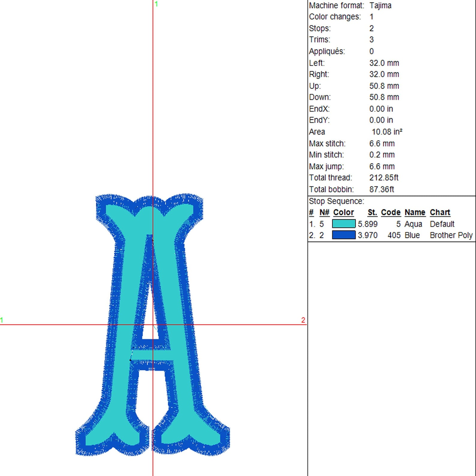The width and height of the screenshot is (476, 476).
Task: Click the Color changes label
Action: (335, 17)
